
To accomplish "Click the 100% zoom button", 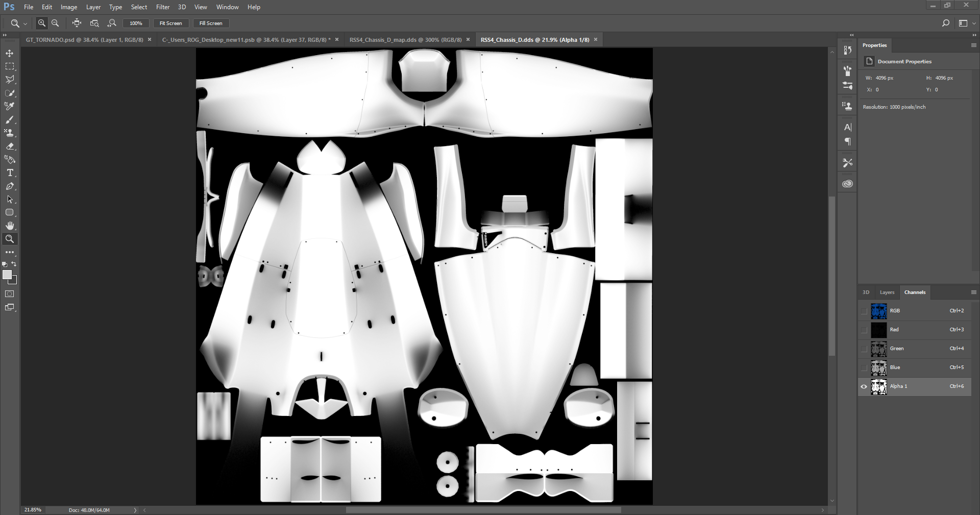I will [136, 23].
